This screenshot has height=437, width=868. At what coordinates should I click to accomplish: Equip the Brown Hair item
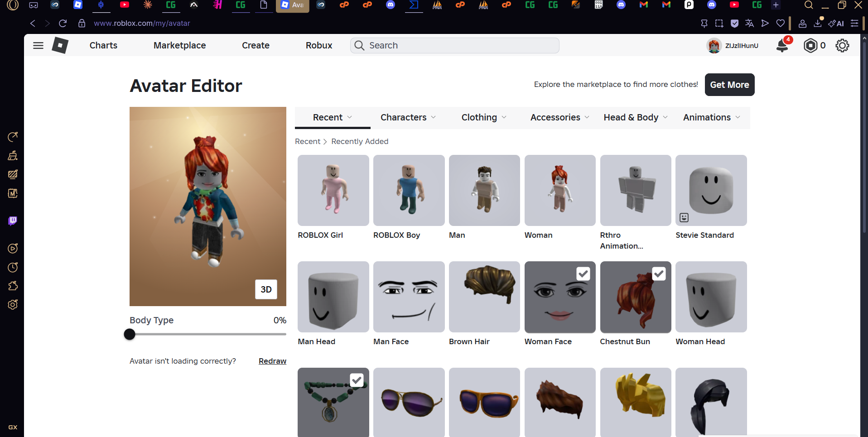click(484, 297)
